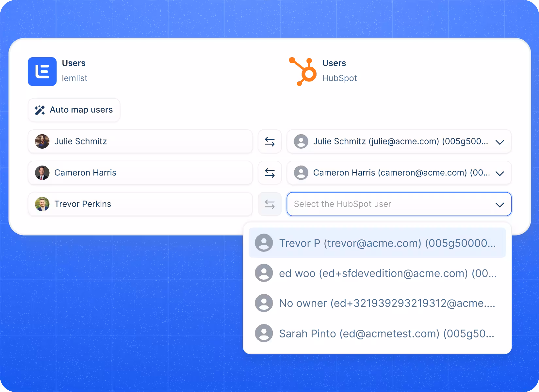The image size is (539, 392).
Task: Click the HubSpot Users heading
Action: point(334,63)
